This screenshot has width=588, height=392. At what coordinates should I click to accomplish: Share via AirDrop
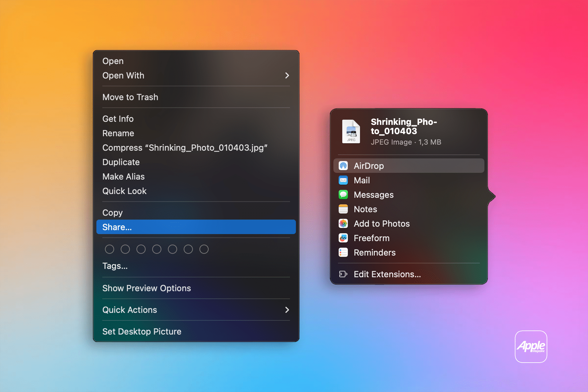pos(409,166)
